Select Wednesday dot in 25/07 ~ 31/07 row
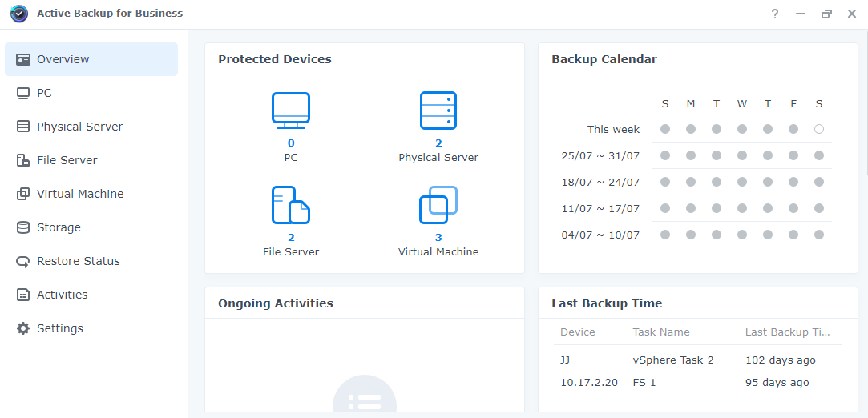This screenshot has width=868, height=418. (x=742, y=155)
